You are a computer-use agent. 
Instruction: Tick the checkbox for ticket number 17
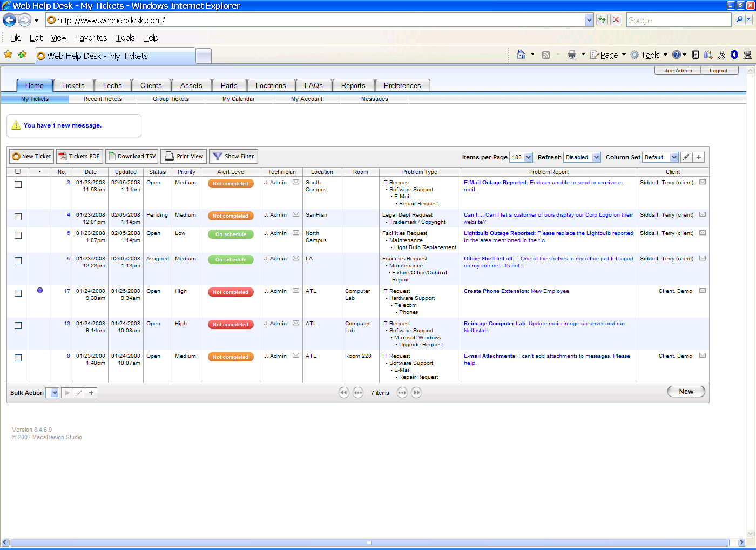tap(18, 293)
